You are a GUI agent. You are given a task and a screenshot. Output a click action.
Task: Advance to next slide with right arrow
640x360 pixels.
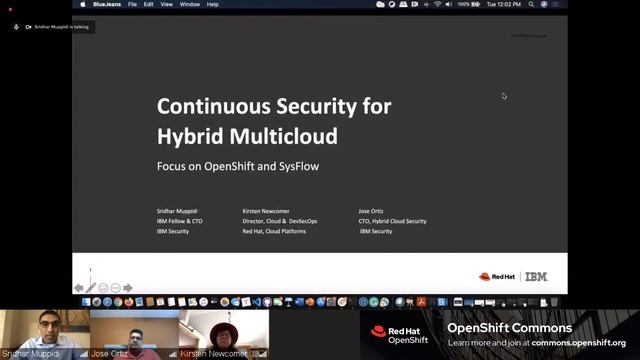tap(128, 288)
